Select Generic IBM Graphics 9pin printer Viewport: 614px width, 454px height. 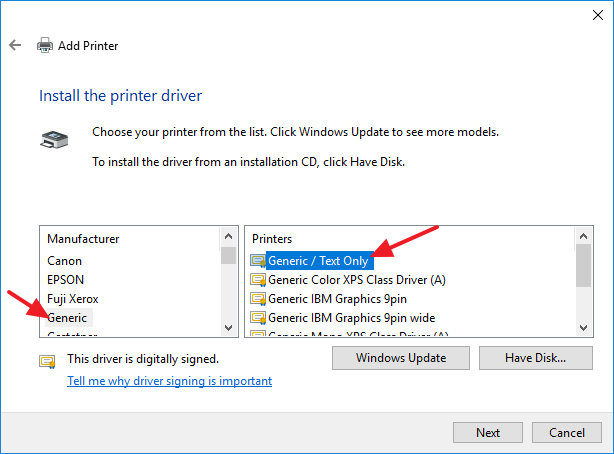tap(337, 299)
